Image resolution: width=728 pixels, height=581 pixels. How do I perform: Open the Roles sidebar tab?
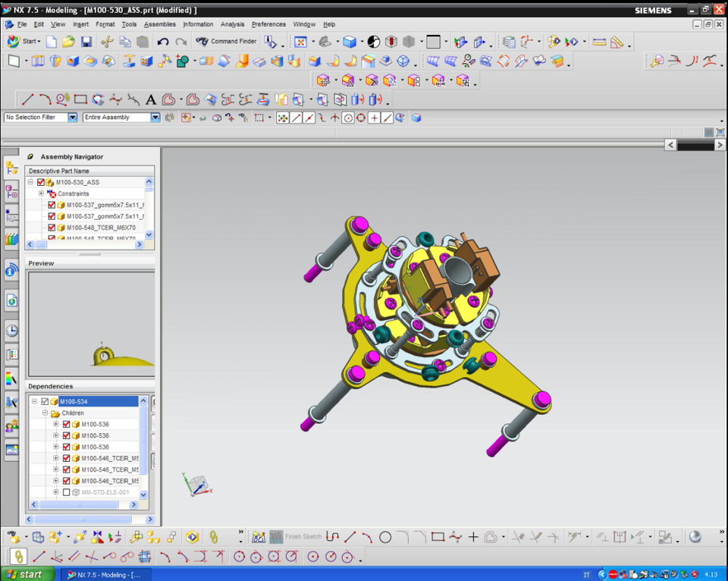pyautogui.click(x=11, y=426)
